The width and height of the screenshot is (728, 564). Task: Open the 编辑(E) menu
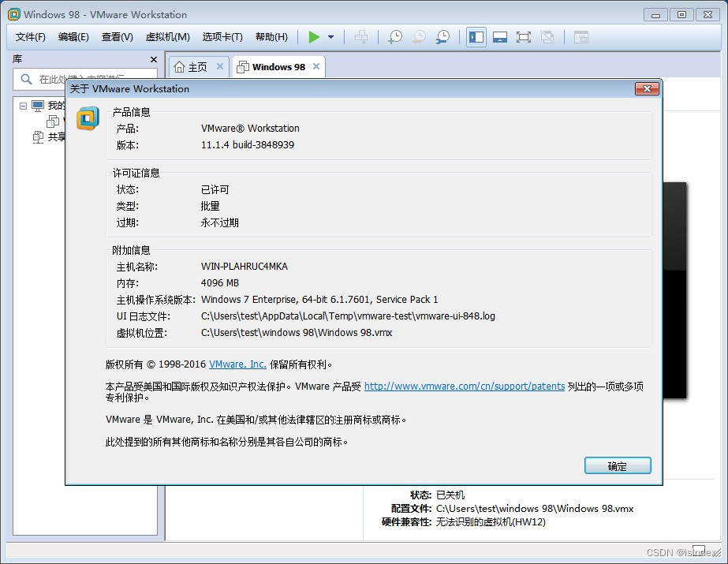(73, 37)
